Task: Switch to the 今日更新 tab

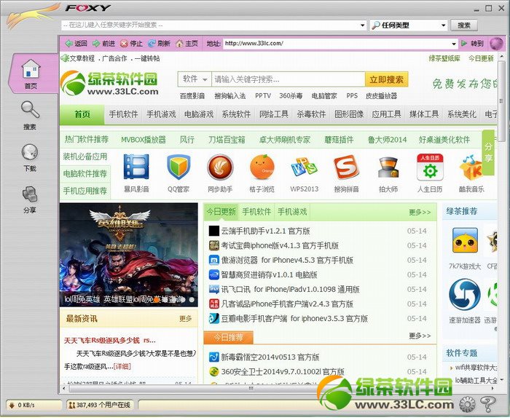Action: pyautogui.click(x=221, y=212)
